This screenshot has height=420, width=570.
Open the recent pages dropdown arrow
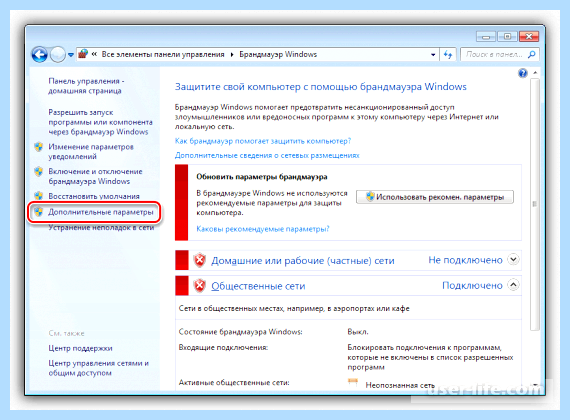(x=71, y=55)
